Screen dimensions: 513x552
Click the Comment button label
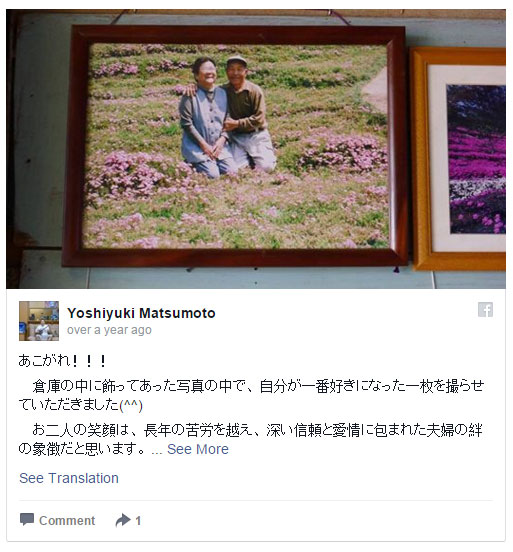(67, 520)
